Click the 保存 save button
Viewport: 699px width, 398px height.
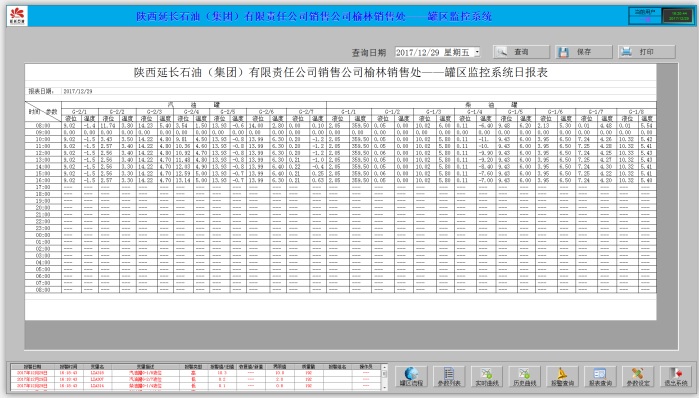[584, 52]
